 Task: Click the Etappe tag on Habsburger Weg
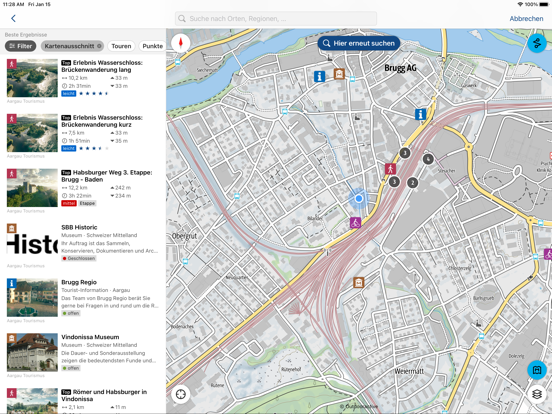[x=87, y=203]
